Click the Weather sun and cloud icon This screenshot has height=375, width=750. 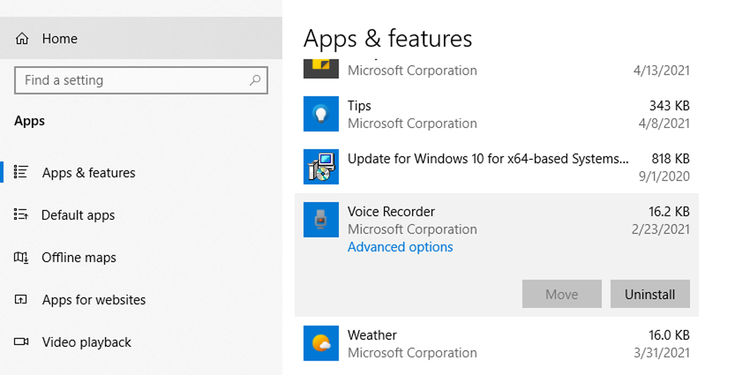coord(321,343)
